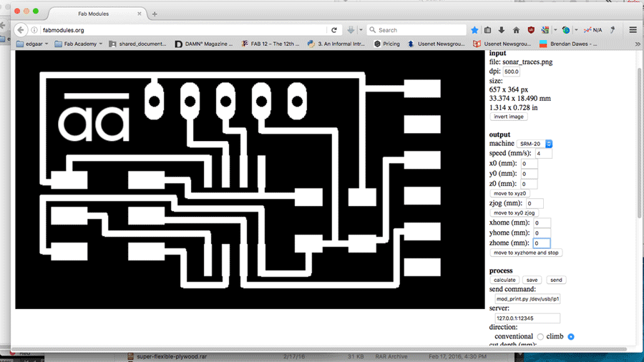
Task: Focus the xhome (mm) field
Action: [542, 223]
